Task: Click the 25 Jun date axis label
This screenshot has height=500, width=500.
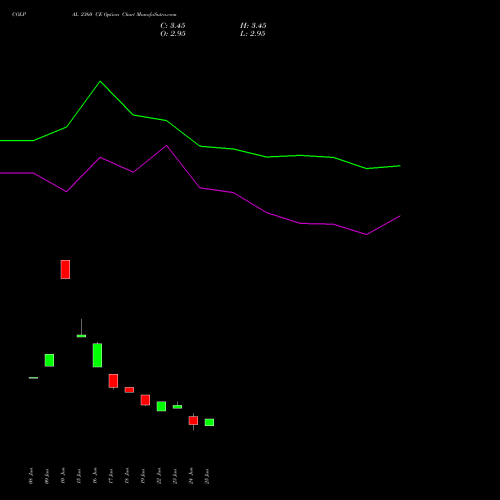Action: point(207,476)
